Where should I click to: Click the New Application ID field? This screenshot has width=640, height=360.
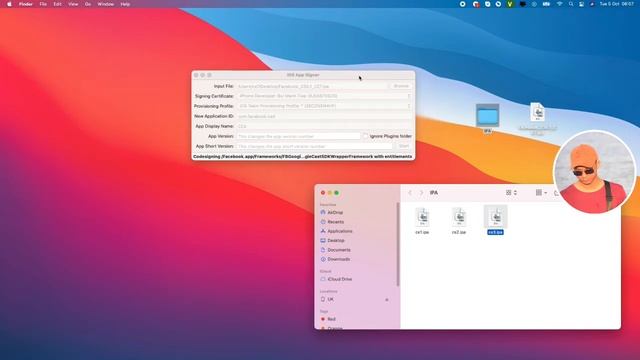click(324, 116)
